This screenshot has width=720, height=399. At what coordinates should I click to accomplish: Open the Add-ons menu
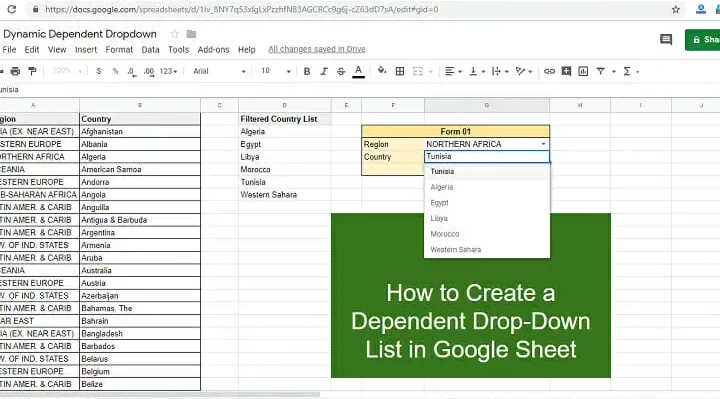213,50
